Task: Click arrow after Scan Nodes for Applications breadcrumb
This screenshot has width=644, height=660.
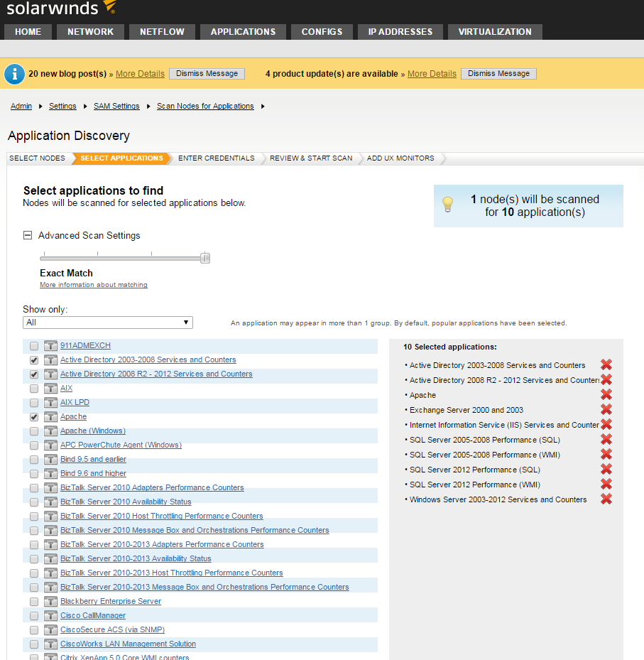Action: click(x=263, y=106)
